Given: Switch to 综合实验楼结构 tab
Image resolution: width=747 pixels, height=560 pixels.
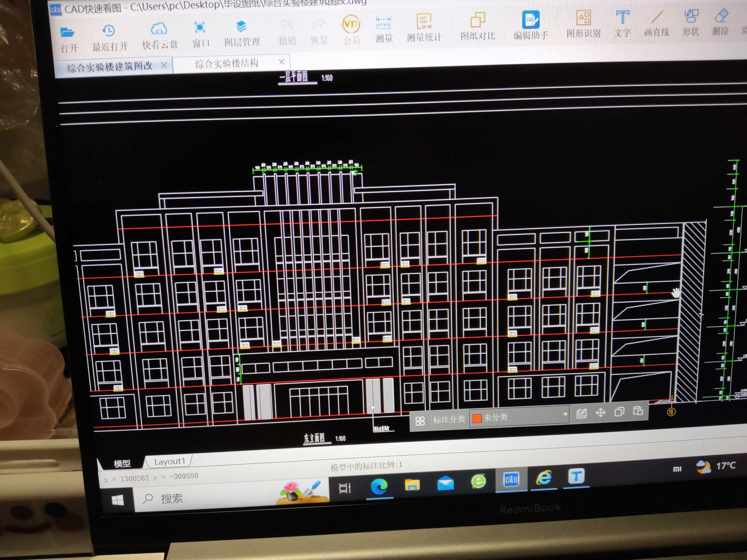Looking at the screenshot, I should [227, 64].
